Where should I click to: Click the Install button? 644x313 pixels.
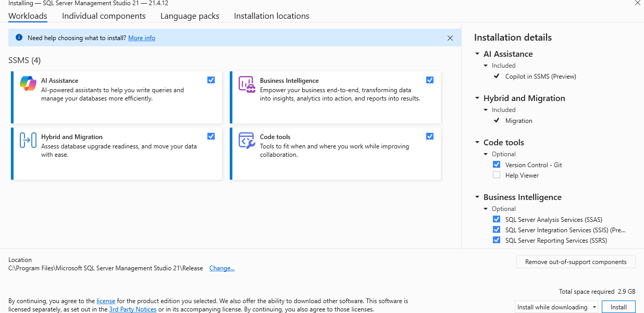(618, 307)
